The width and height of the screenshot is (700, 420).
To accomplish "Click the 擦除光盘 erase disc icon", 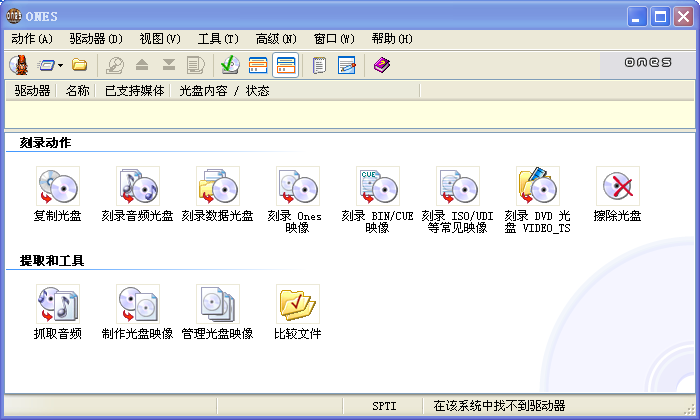I will (x=617, y=187).
